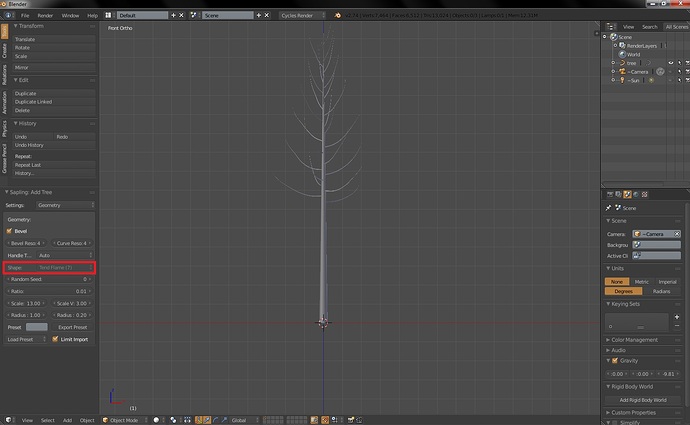The width and height of the screenshot is (690, 425).
Task: Open the pivot point selector icon
Action: (173, 420)
